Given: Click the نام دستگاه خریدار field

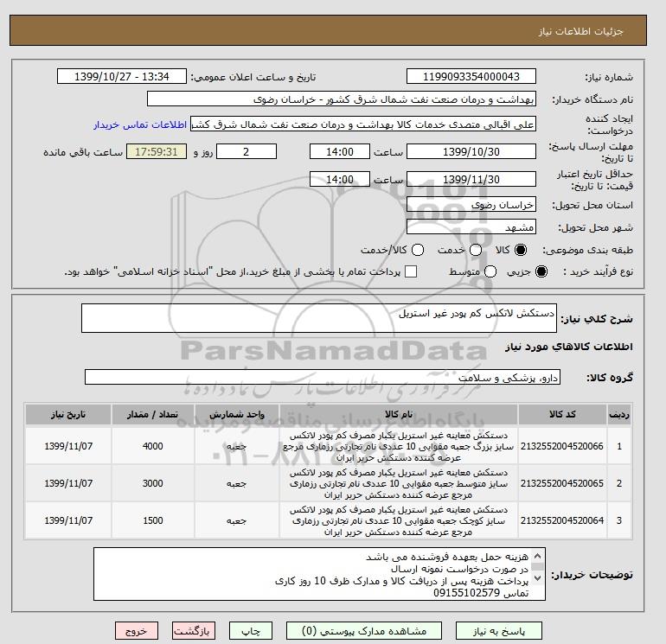Looking at the screenshot, I should click(x=342, y=99).
